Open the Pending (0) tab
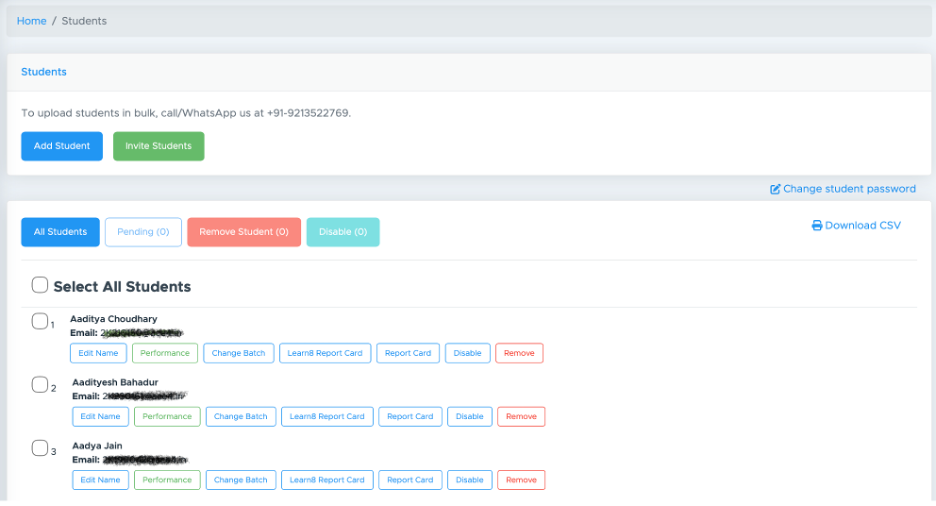The width and height of the screenshot is (936, 506). pos(143,232)
